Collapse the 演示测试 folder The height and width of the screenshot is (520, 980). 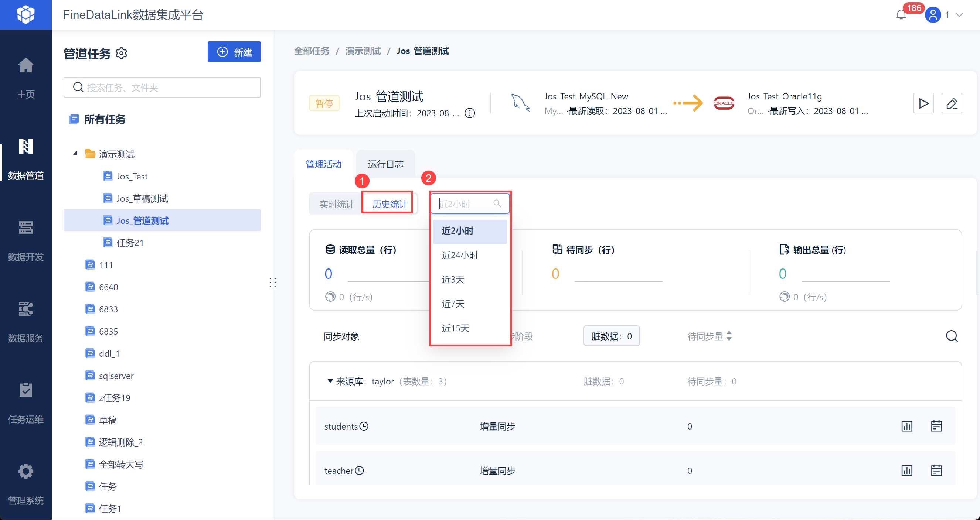coord(75,154)
